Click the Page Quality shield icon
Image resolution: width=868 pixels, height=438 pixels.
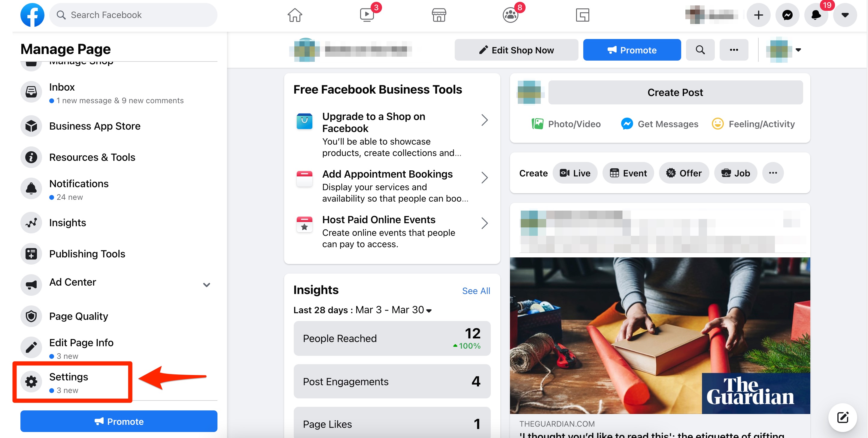(x=31, y=316)
